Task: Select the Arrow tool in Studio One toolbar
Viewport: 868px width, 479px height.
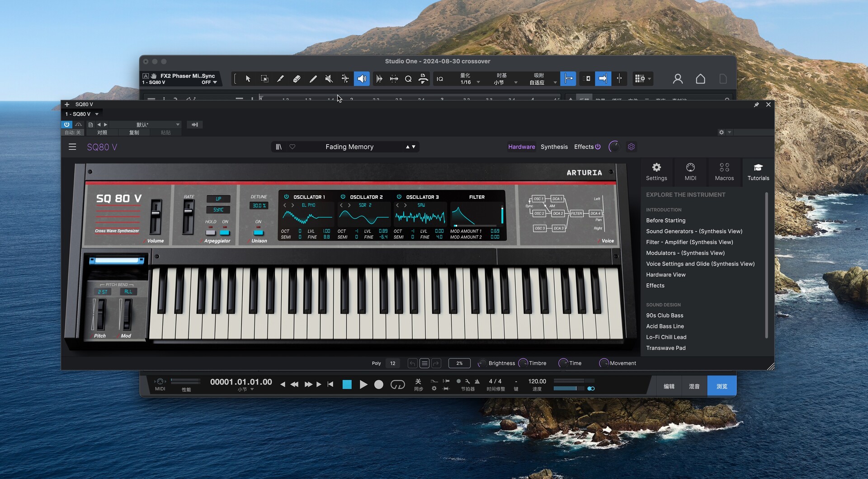Action: point(248,79)
